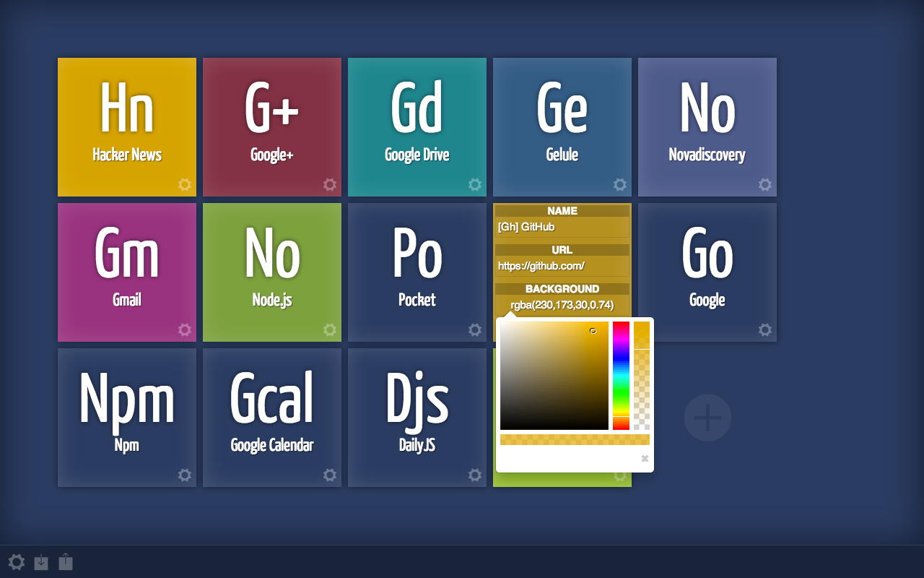
Task: Close the color picker popup
Action: pos(645,459)
